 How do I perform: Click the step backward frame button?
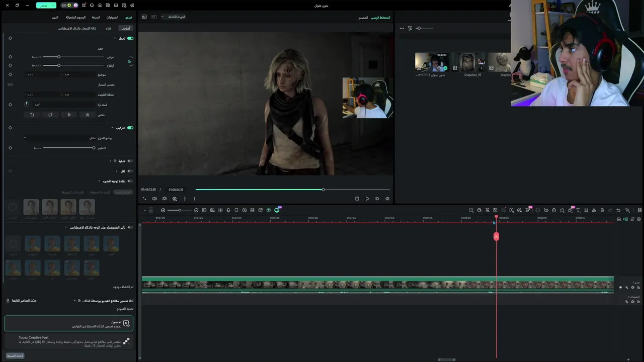(387, 199)
